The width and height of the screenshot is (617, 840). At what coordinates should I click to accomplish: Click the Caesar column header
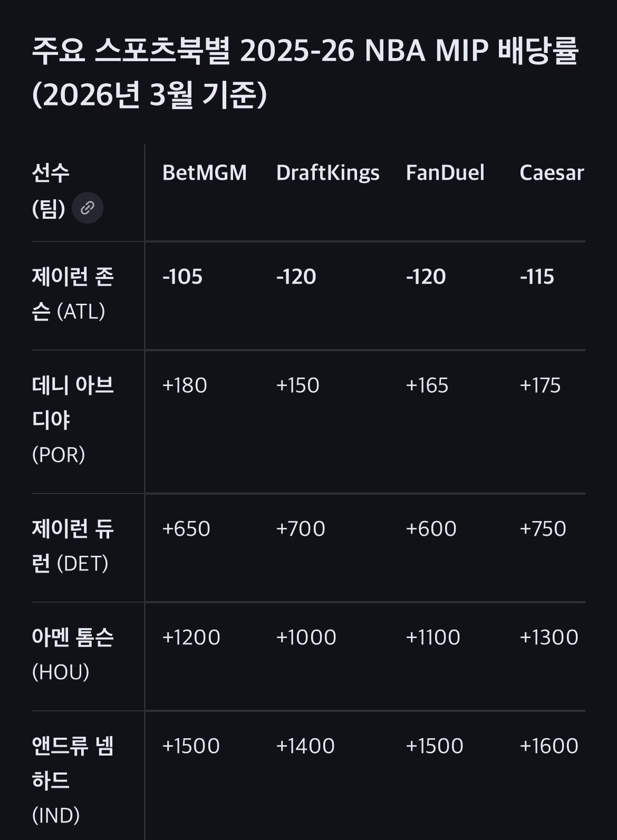point(551,173)
